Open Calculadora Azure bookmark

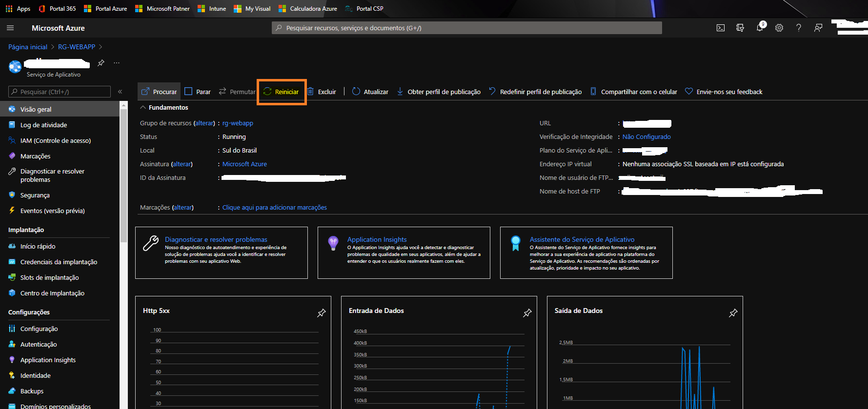(x=308, y=8)
